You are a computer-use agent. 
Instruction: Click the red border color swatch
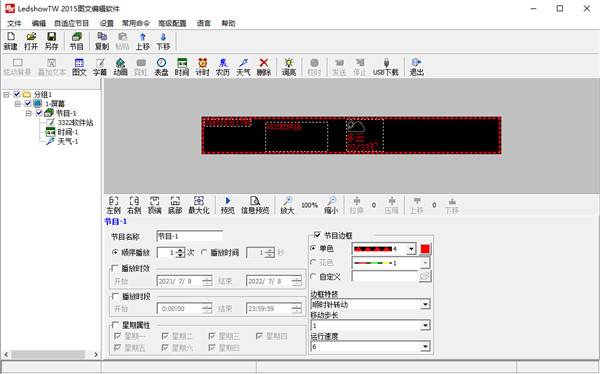425,249
